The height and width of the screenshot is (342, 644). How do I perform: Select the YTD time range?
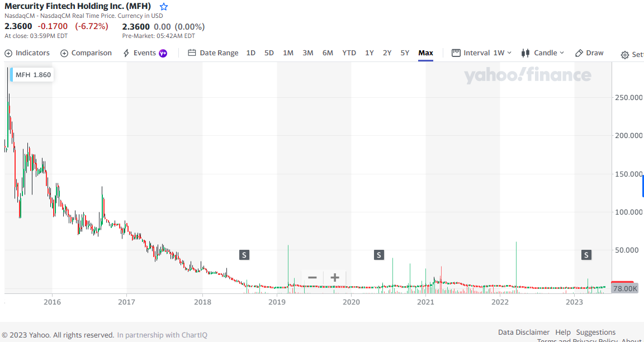pos(349,53)
